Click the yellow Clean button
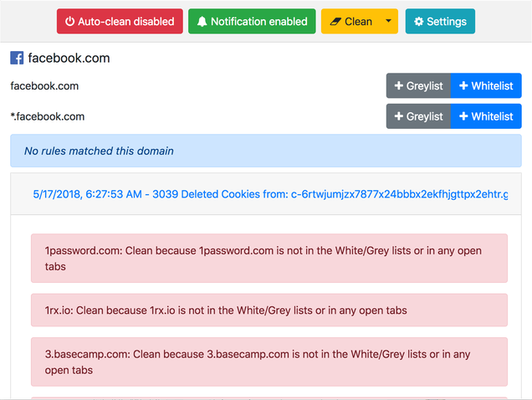 [350, 22]
